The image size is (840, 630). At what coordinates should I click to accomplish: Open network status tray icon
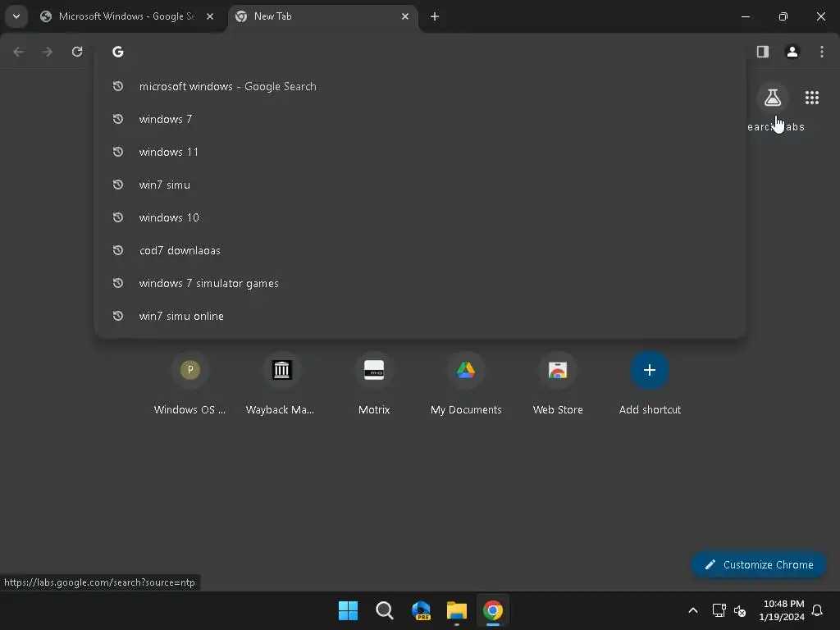[719, 610]
